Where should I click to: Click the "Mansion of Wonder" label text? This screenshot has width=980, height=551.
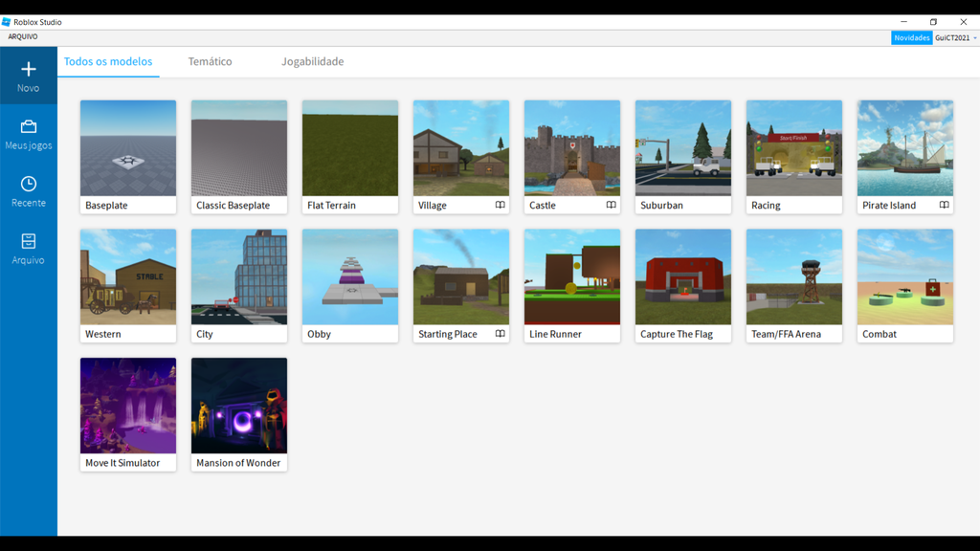click(x=238, y=463)
